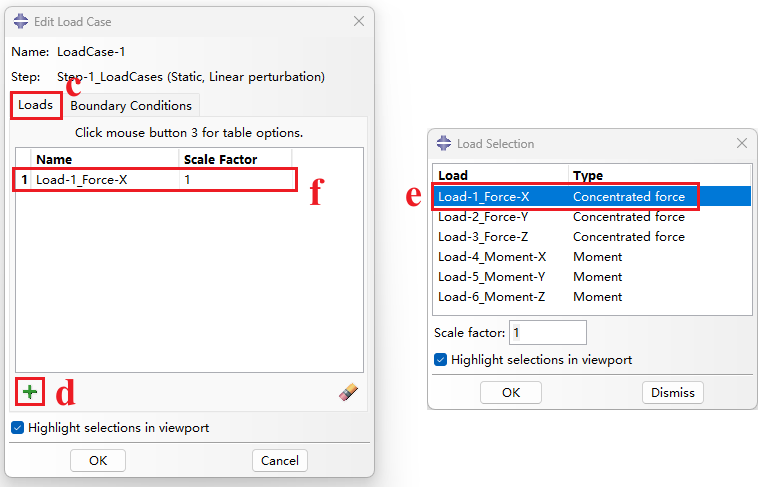Click the Dismiss button
The width and height of the screenshot is (763, 487).
point(672,392)
